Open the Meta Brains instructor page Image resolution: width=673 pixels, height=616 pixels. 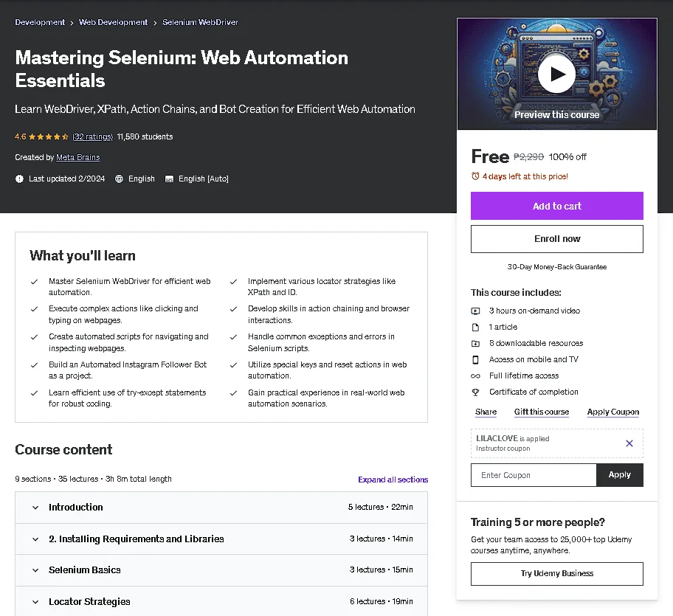pos(77,157)
